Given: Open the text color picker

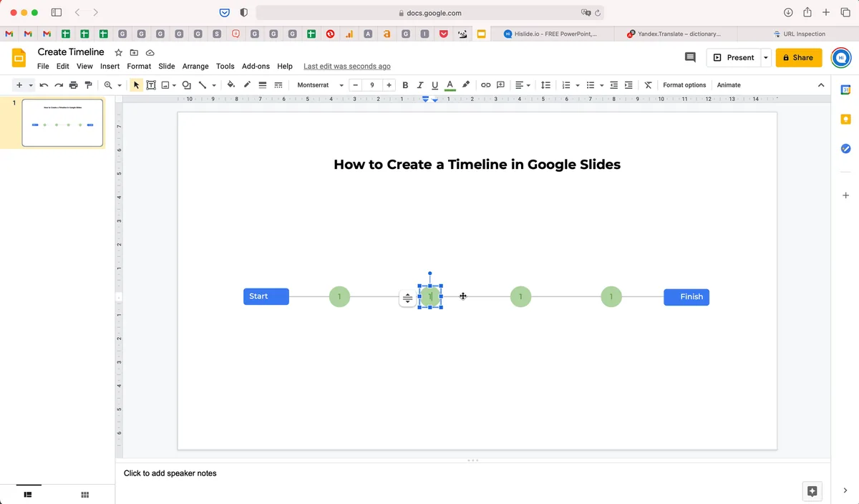Looking at the screenshot, I should click(x=450, y=85).
